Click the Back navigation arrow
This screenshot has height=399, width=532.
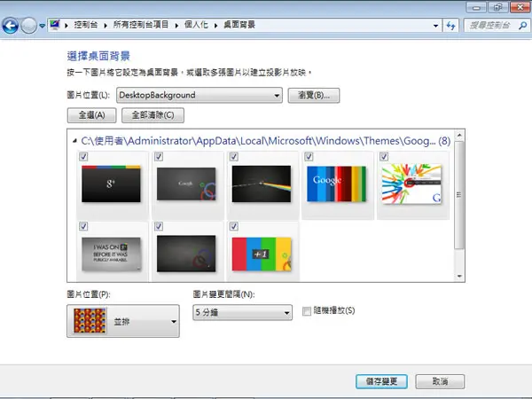tap(10, 26)
